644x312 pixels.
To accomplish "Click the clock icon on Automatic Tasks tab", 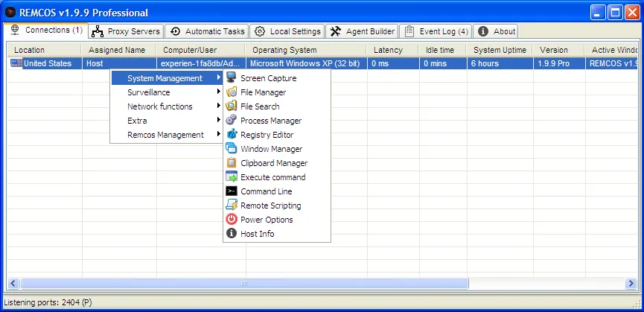I will [x=176, y=31].
